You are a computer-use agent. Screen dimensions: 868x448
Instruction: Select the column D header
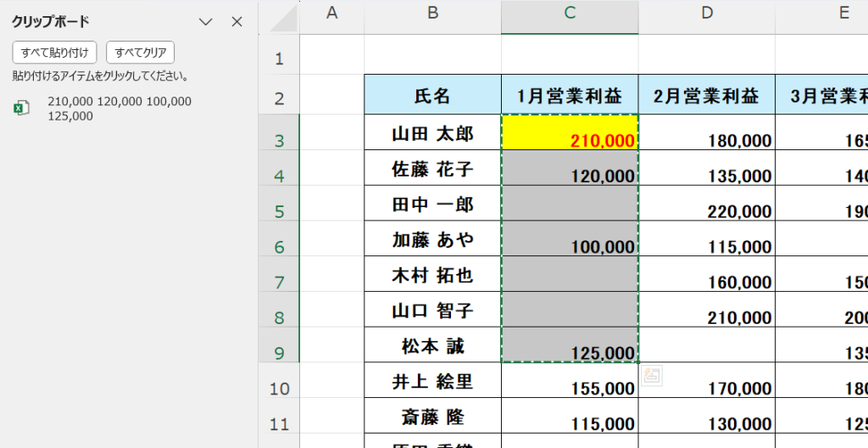pyautogui.click(x=706, y=13)
